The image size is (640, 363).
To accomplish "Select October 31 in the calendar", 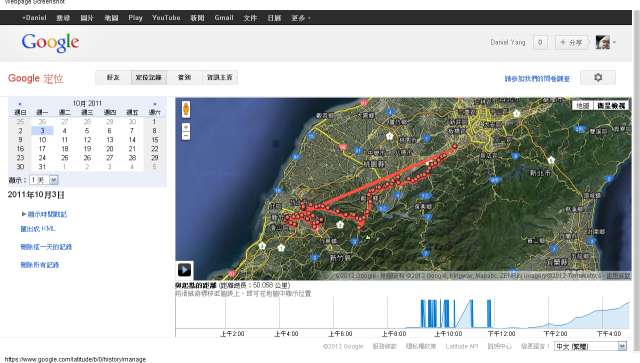I will click(42, 167).
